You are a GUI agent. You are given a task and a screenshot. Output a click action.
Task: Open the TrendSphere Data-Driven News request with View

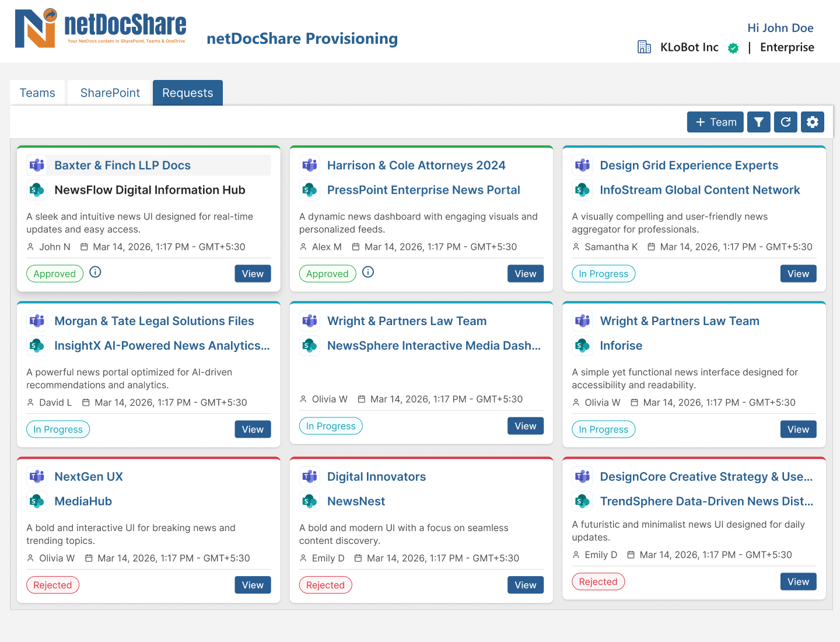(x=798, y=581)
